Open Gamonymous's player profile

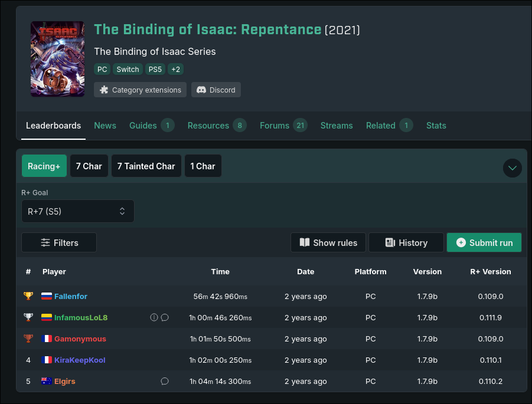click(80, 339)
